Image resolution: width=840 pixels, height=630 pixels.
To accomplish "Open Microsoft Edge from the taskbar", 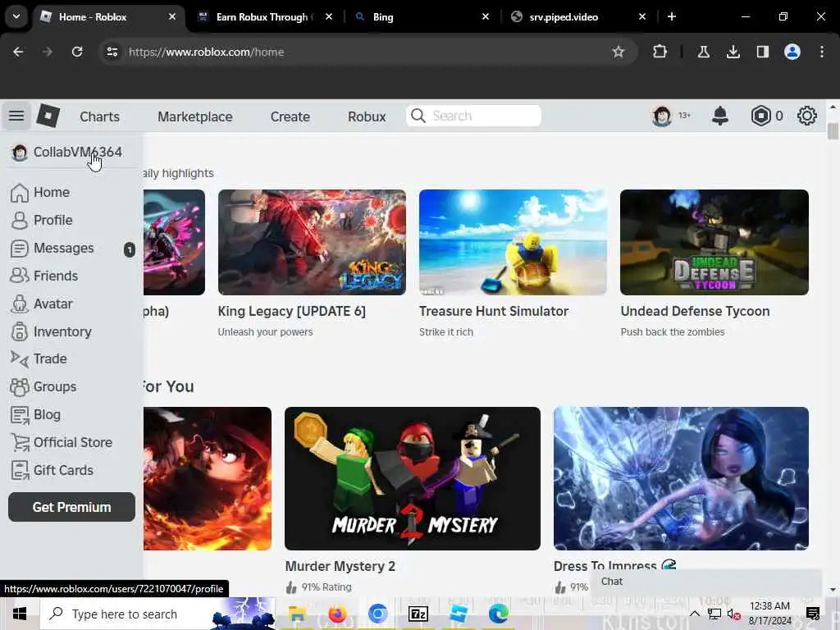I will 498,614.
